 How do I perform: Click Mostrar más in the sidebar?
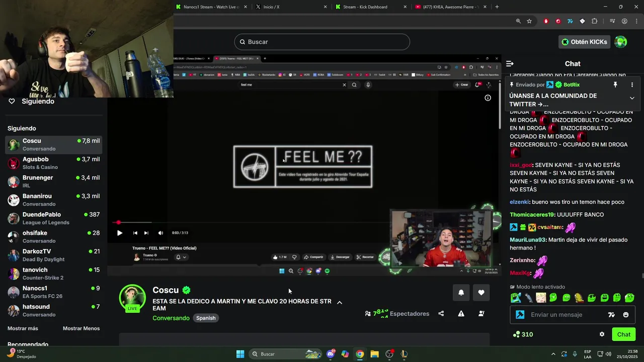(x=23, y=328)
